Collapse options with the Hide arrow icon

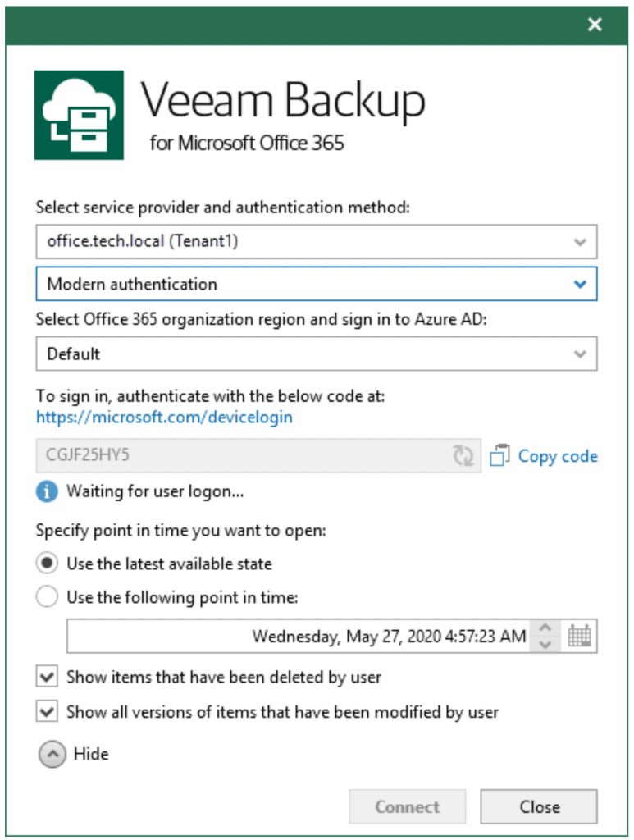(x=52, y=755)
